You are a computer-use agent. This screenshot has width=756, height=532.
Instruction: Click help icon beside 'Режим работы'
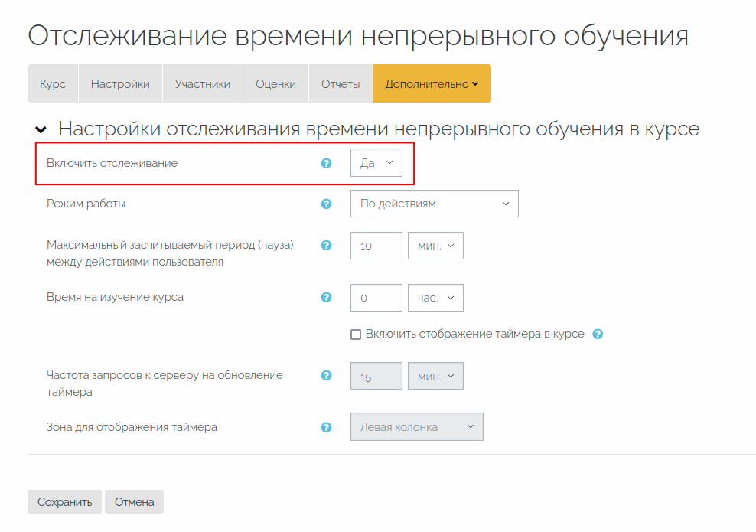327,204
